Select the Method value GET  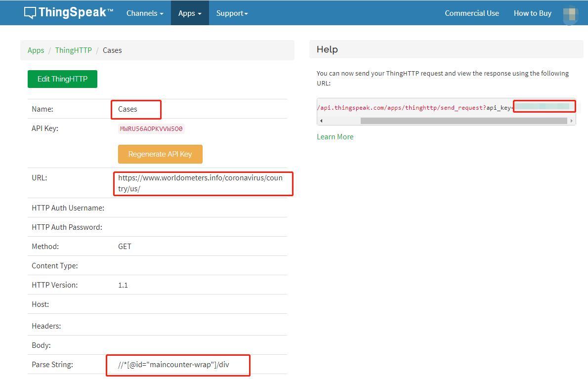(125, 246)
